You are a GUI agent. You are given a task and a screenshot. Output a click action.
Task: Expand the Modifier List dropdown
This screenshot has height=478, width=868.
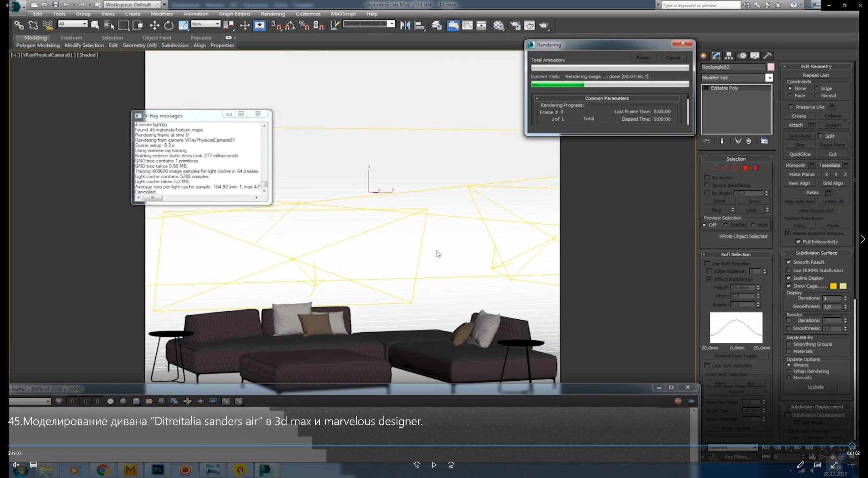click(x=769, y=78)
